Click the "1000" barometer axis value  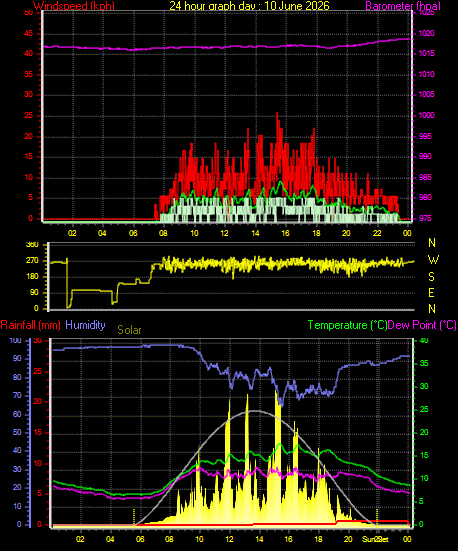[x=427, y=115]
